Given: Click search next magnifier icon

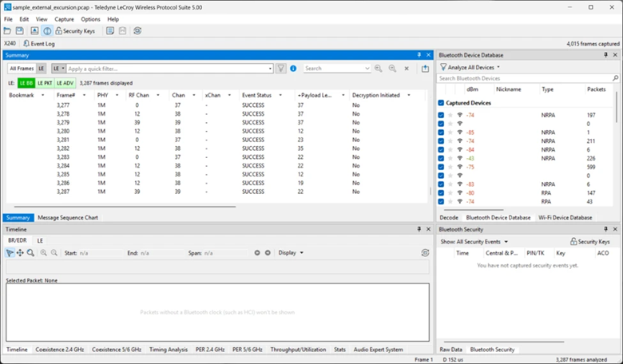Looking at the screenshot, I should coord(392,69).
